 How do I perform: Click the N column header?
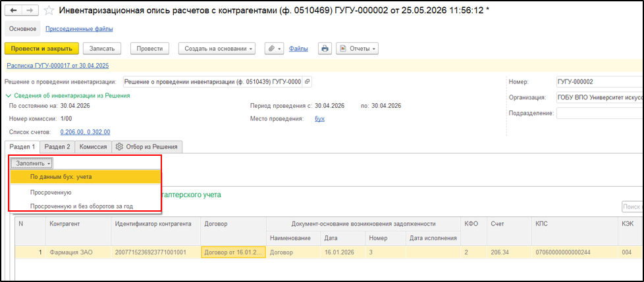coord(30,231)
